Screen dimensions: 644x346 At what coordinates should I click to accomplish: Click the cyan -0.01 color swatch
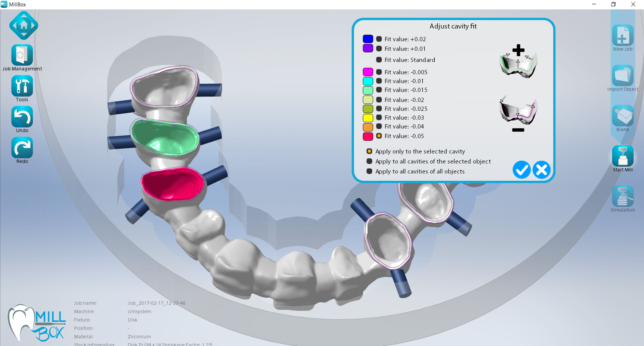(x=368, y=81)
